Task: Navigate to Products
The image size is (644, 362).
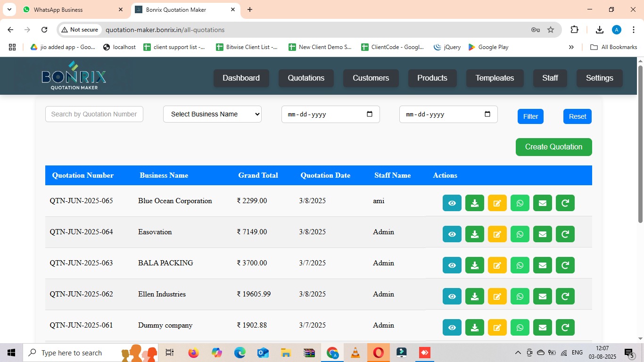Action: coord(432,78)
